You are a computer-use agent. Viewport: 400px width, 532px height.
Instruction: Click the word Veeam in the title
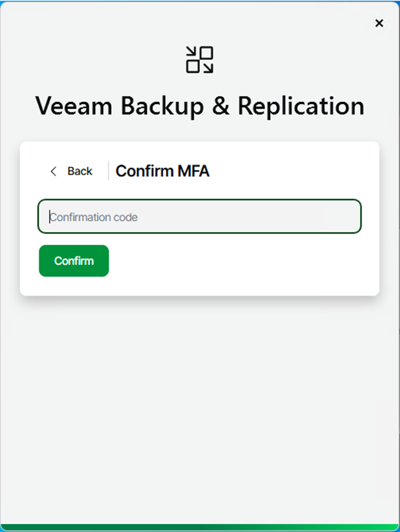pyautogui.click(x=75, y=106)
